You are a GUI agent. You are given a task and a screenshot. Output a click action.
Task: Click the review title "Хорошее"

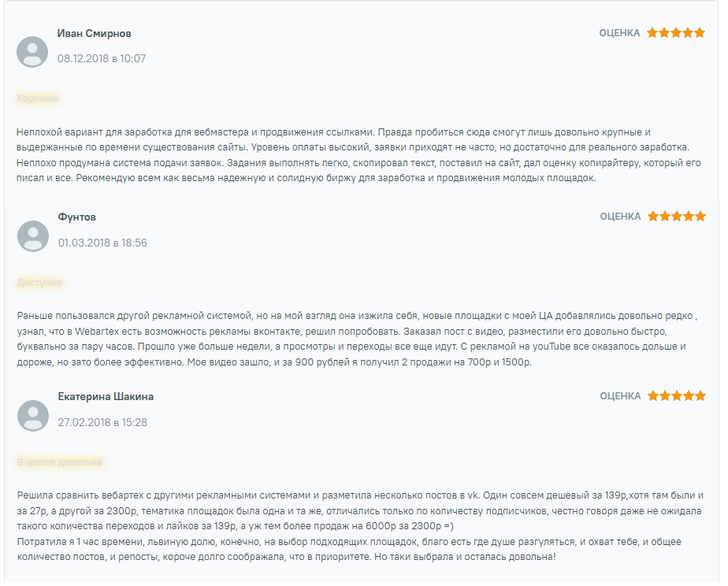38,98
